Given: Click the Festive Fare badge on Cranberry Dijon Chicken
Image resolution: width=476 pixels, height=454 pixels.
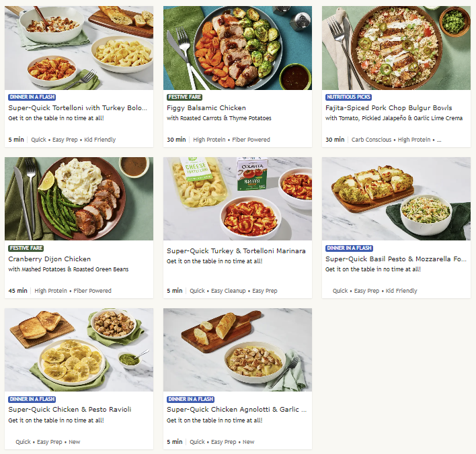Looking at the screenshot, I should point(26,248).
